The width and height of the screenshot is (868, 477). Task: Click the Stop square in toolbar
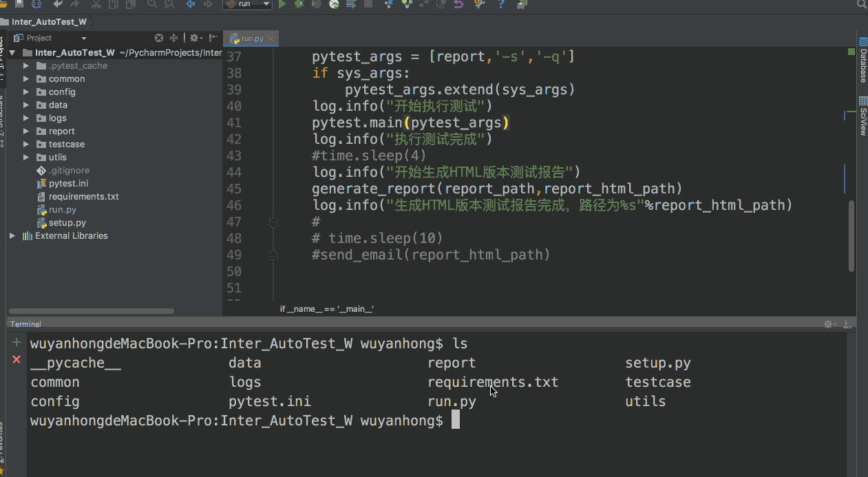[x=368, y=4]
